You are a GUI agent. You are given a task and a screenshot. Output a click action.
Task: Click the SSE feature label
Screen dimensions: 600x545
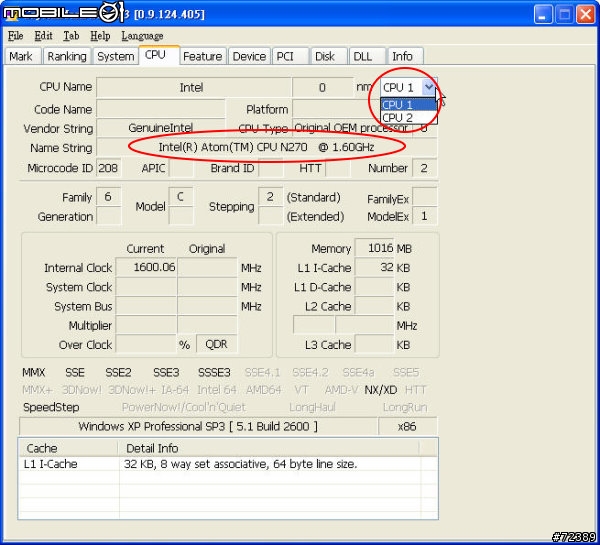75,372
